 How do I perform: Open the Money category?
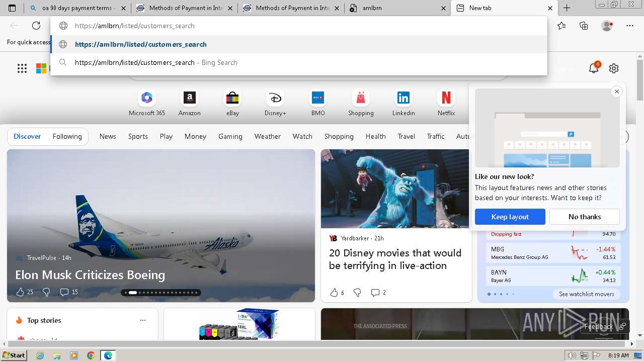(x=195, y=136)
